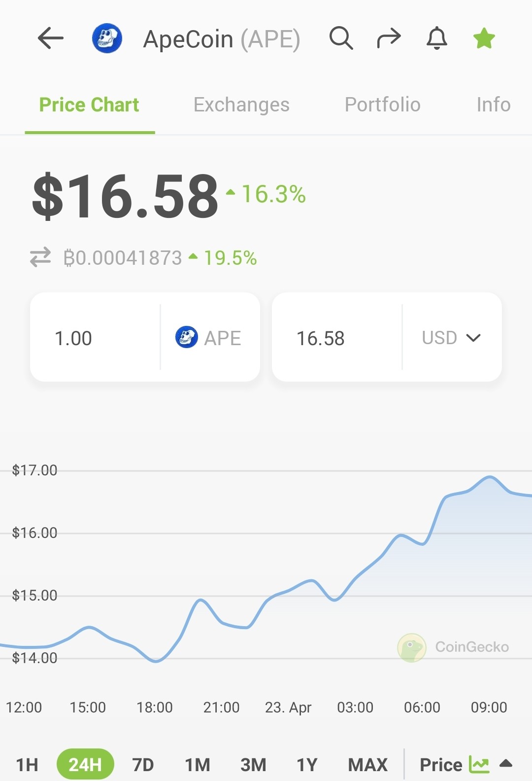The image size is (532, 781).
Task: Edit the 1.00 APE amount field
Action: pyautogui.click(x=95, y=337)
